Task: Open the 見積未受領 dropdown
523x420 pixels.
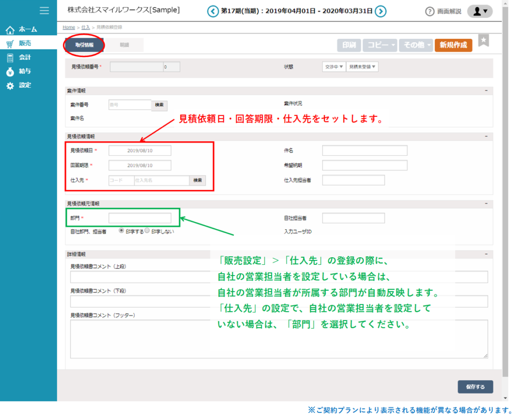Action: (362, 67)
